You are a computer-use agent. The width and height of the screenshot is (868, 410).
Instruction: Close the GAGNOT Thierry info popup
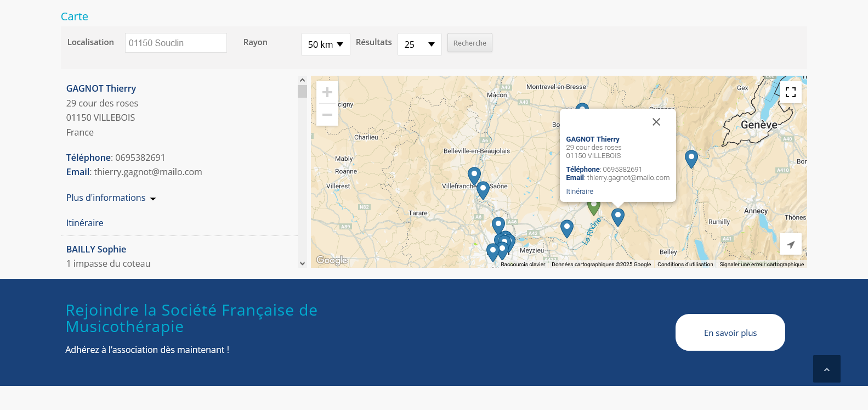tap(656, 122)
